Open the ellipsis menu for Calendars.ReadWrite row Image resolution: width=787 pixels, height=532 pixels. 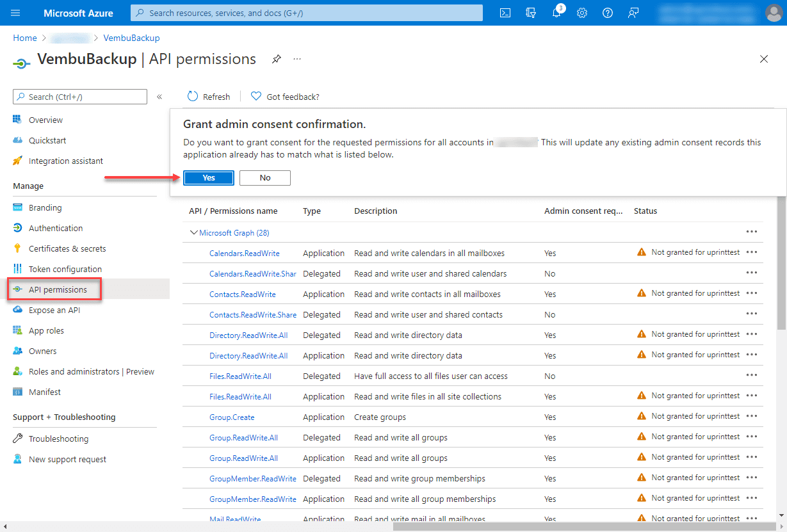click(x=752, y=253)
